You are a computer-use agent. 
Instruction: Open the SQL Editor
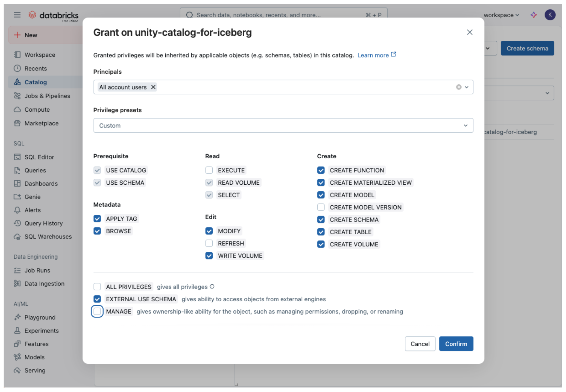tap(39, 157)
